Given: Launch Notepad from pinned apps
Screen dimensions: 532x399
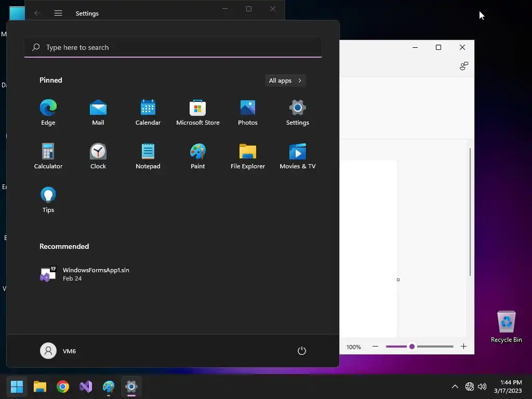Looking at the screenshot, I should point(148,156).
